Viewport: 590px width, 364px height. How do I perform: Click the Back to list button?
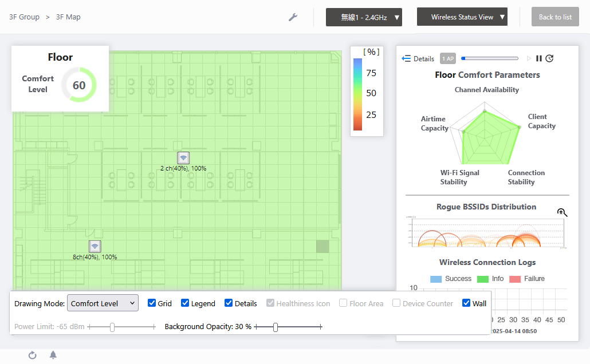(555, 17)
